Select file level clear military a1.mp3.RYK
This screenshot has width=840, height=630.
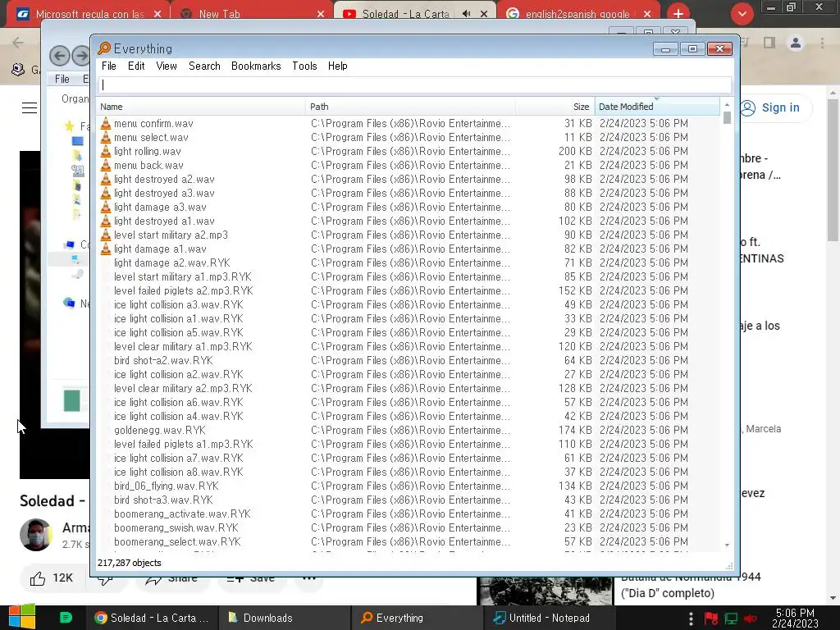pos(183,347)
